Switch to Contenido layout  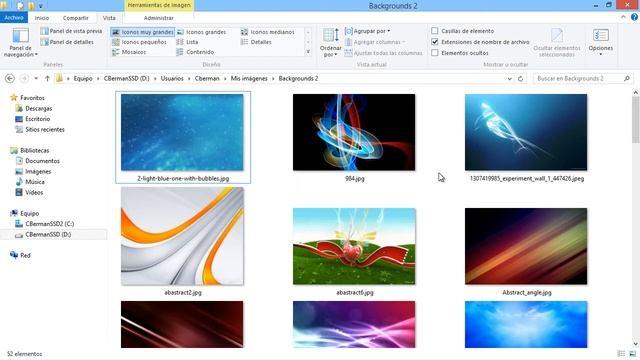click(x=195, y=52)
